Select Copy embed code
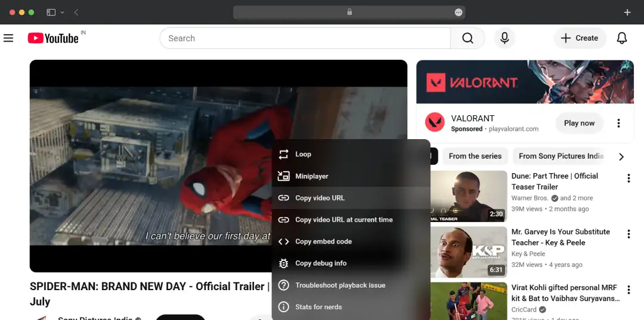 point(351,241)
